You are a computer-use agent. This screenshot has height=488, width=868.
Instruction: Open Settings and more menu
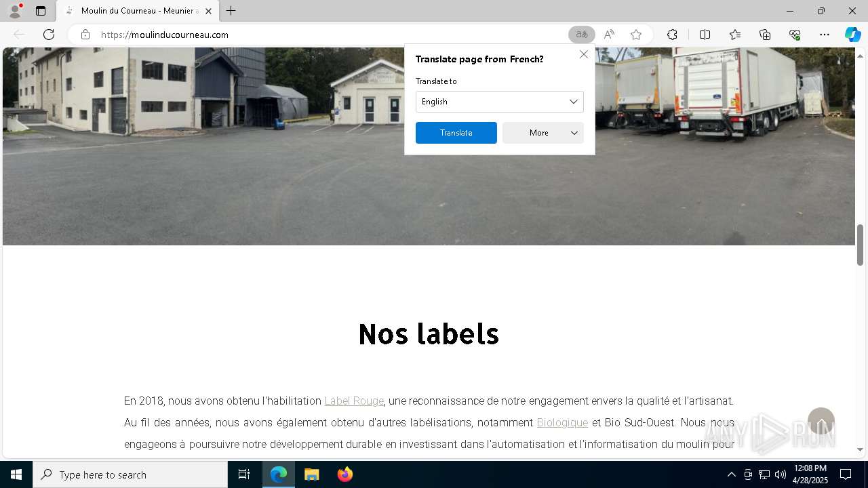pos(825,35)
